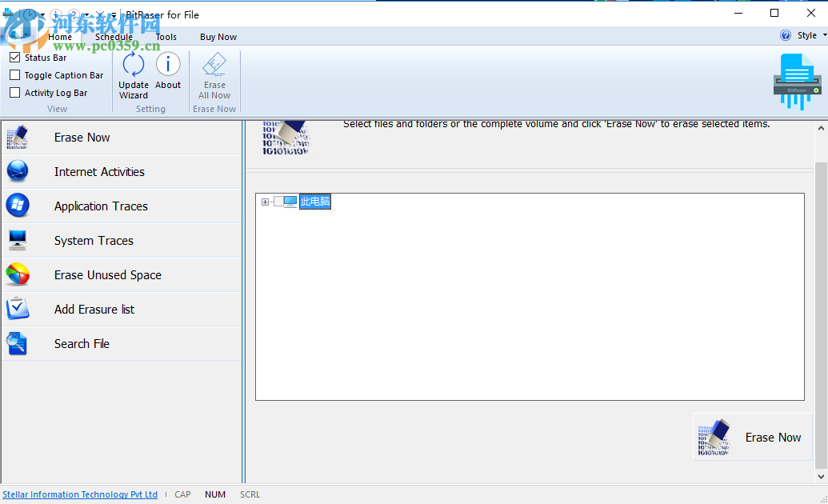Image resolution: width=828 pixels, height=504 pixels.
Task: Expand the 此电脑 tree node
Action: click(265, 202)
